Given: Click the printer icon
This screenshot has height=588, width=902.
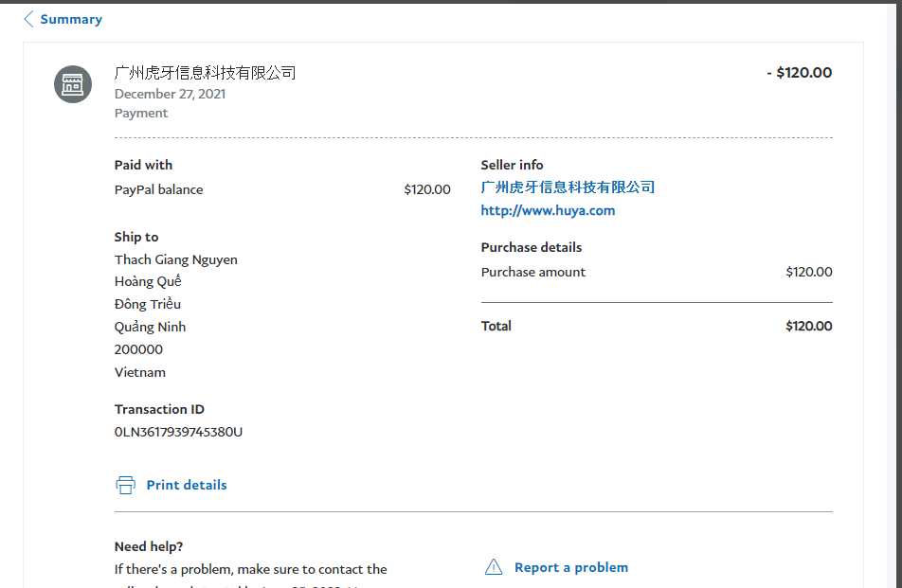Looking at the screenshot, I should click(x=125, y=485).
